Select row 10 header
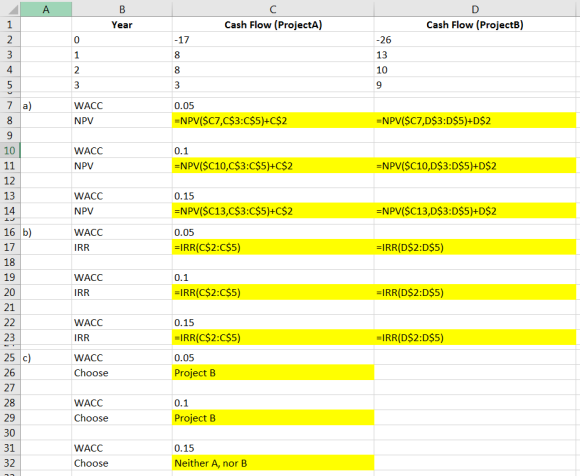 point(10,151)
